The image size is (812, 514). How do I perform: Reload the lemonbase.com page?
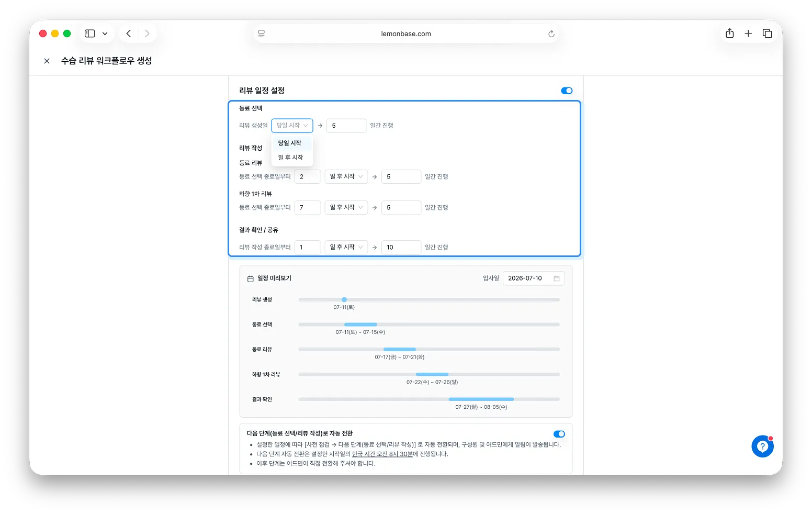tap(551, 33)
